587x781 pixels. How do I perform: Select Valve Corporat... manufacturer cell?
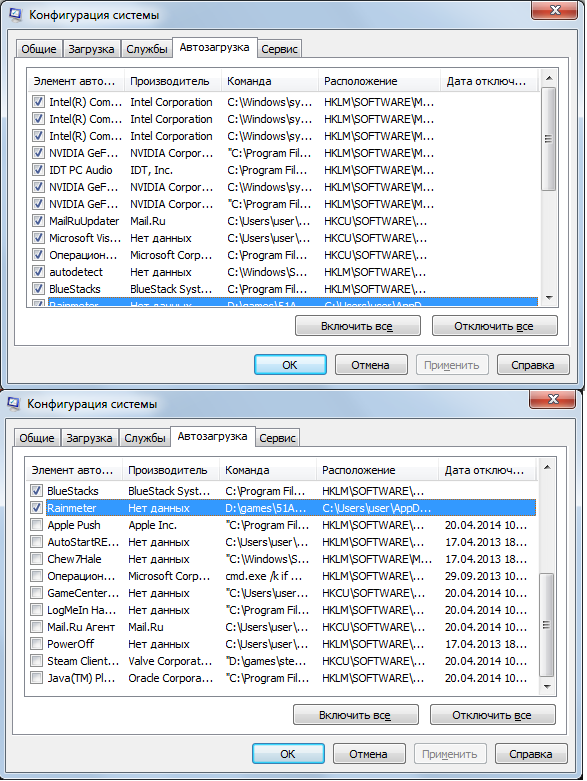[x=170, y=661]
